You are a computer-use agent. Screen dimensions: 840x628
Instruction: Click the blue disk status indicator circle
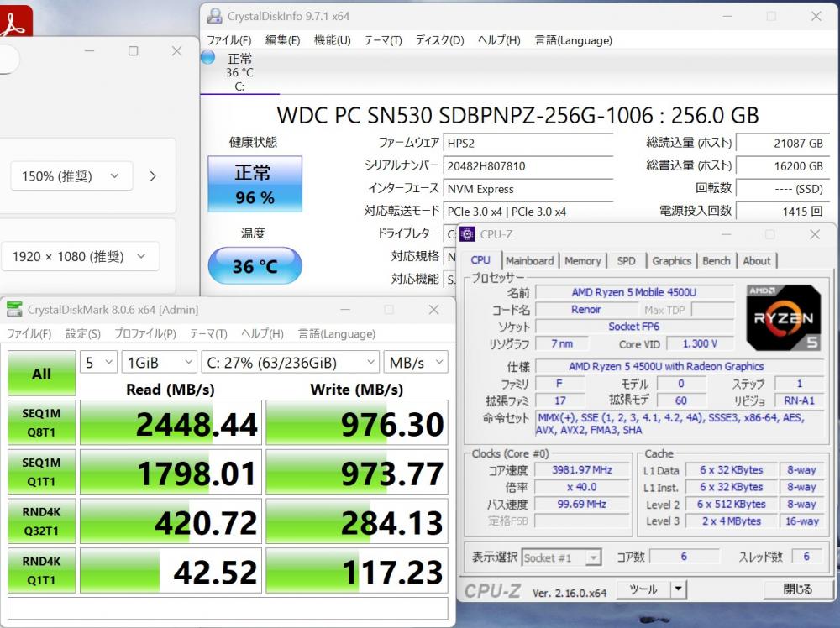point(207,57)
